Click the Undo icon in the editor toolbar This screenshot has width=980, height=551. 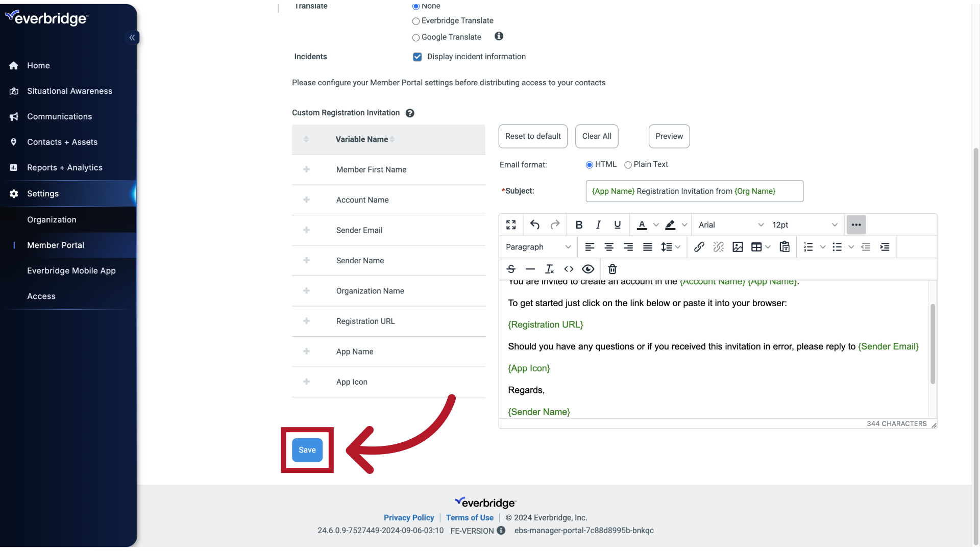[x=534, y=224]
